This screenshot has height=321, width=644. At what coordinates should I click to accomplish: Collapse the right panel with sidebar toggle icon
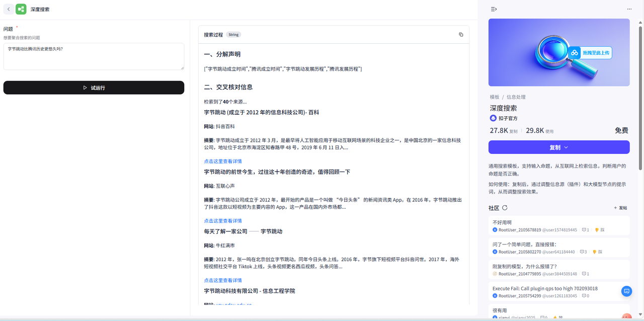(494, 9)
